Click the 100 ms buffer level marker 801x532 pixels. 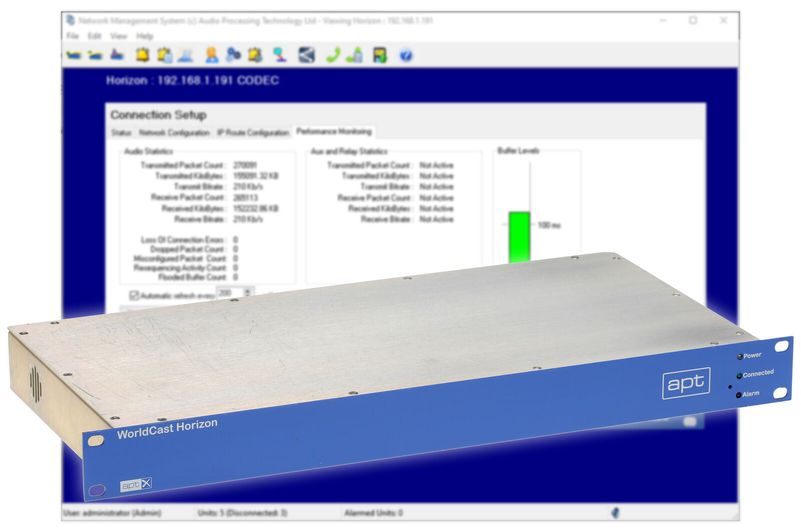pyautogui.click(x=549, y=225)
